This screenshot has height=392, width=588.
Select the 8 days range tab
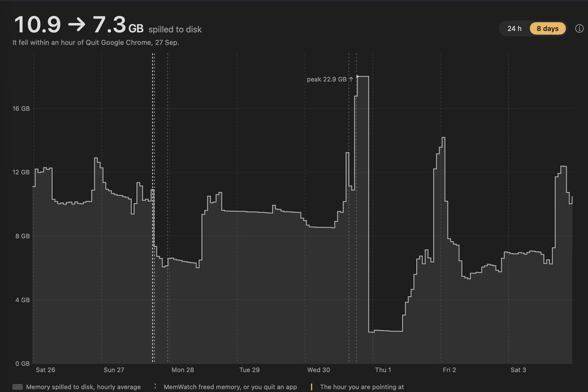coord(547,28)
